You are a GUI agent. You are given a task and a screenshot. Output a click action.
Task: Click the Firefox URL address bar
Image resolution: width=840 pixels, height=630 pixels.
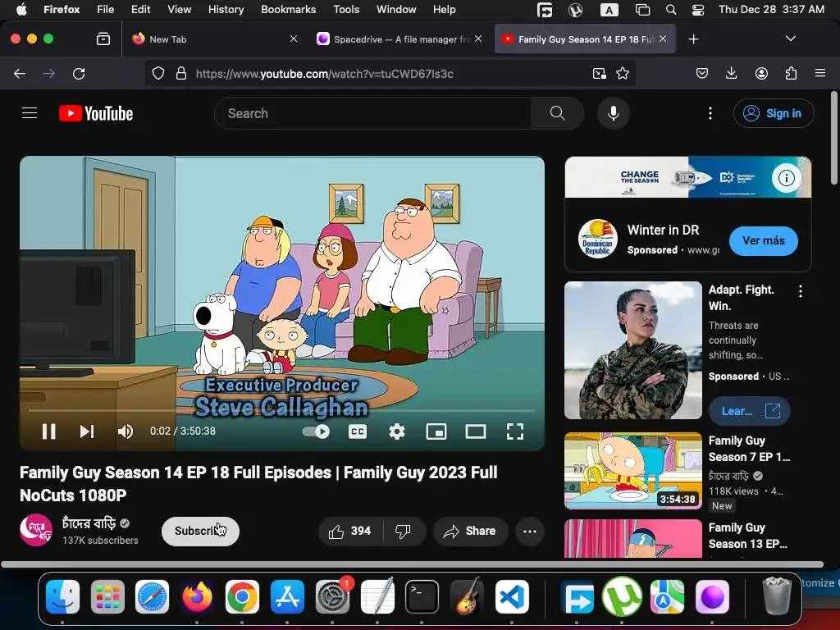pyautogui.click(x=390, y=73)
